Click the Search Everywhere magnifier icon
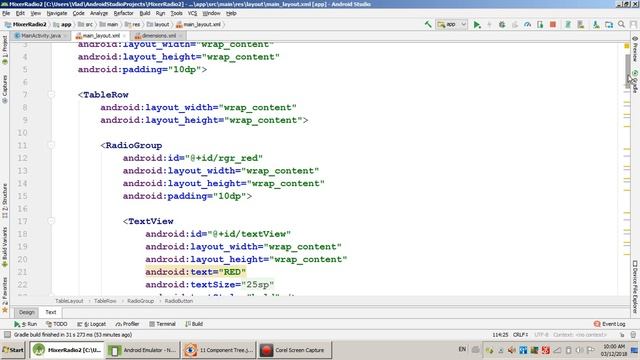The image size is (640, 360). pyautogui.click(x=621, y=24)
